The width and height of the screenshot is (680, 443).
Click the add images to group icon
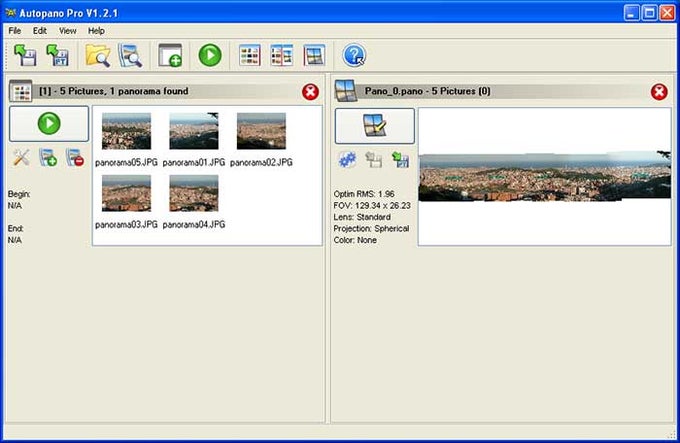pyautogui.click(x=48, y=158)
